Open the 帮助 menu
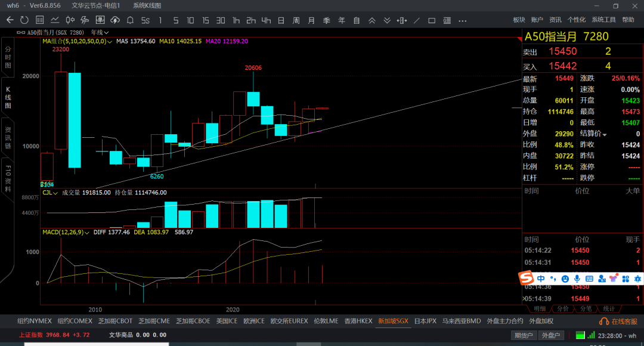This screenshot has height=346, width=644. click(628, 20)
